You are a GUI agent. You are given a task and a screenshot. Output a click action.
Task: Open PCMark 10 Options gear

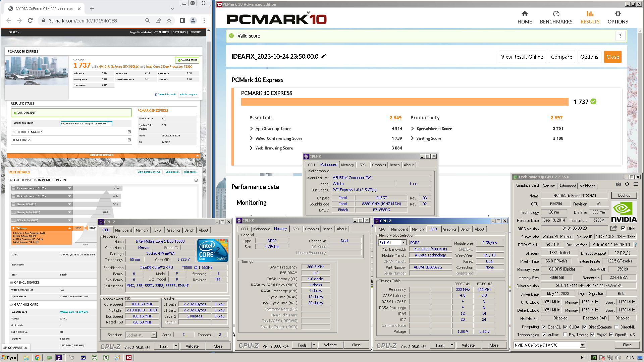tap(618, 17)
